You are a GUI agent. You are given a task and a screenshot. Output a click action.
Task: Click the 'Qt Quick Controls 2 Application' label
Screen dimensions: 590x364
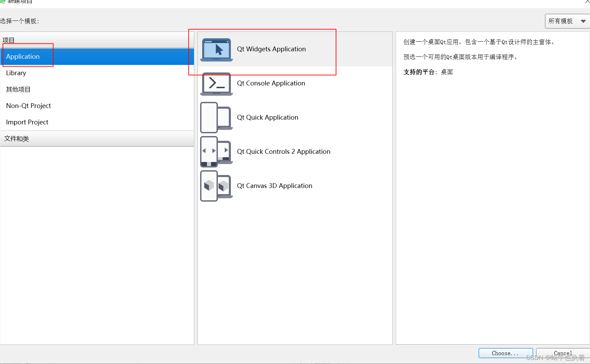coord(284,152)
